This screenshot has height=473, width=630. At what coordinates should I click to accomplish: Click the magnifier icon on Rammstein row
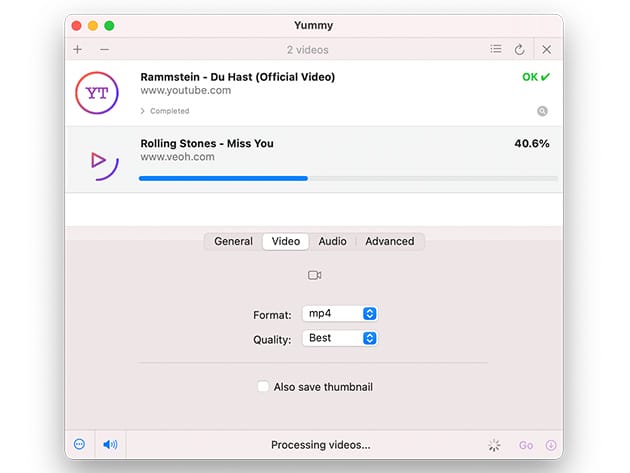(542, 111)
